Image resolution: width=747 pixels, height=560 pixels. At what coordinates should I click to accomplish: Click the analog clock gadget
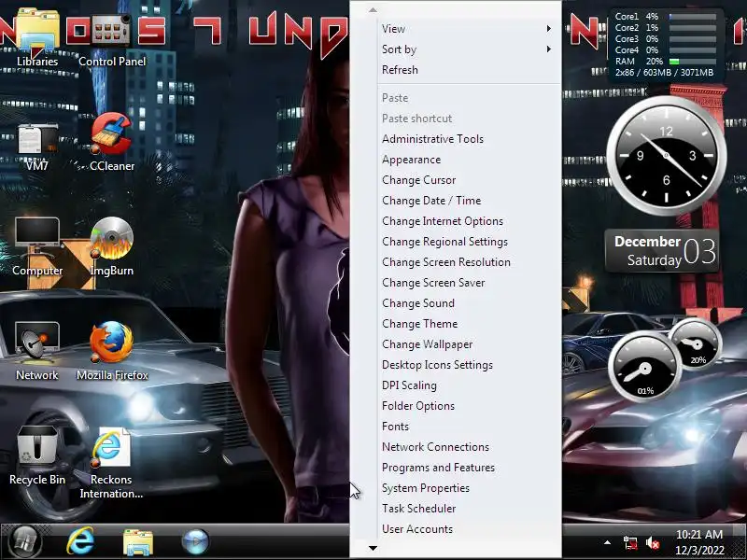[x=666, y=155]
